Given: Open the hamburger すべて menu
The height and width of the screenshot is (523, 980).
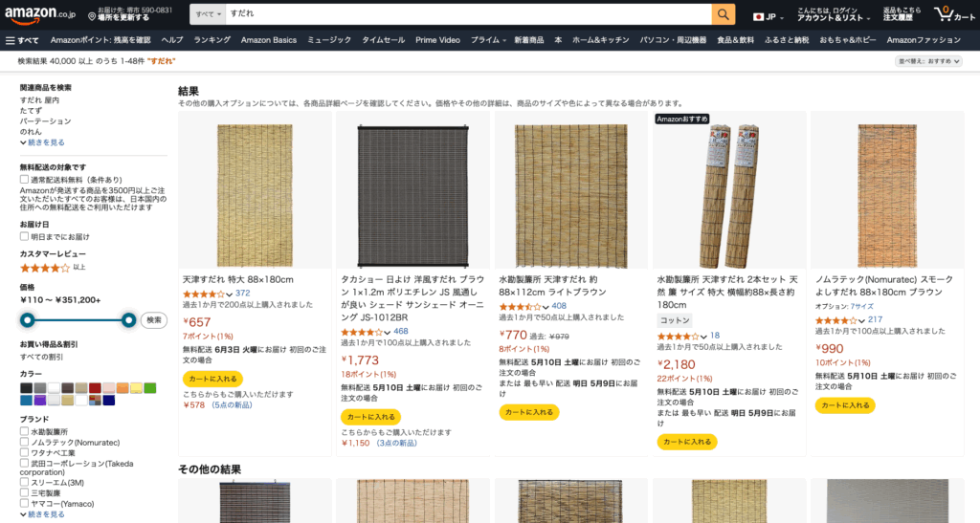Looking at the screenshot, I should (22, 40).
